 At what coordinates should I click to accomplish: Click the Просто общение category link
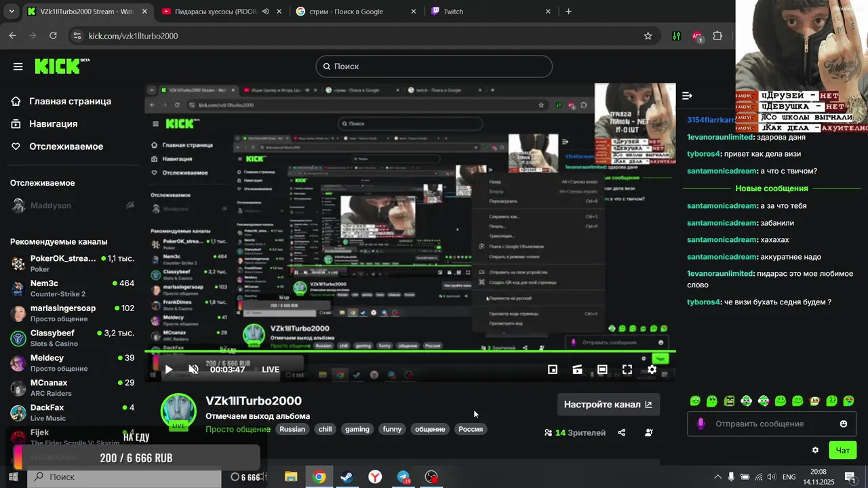[x=238, y=429]
